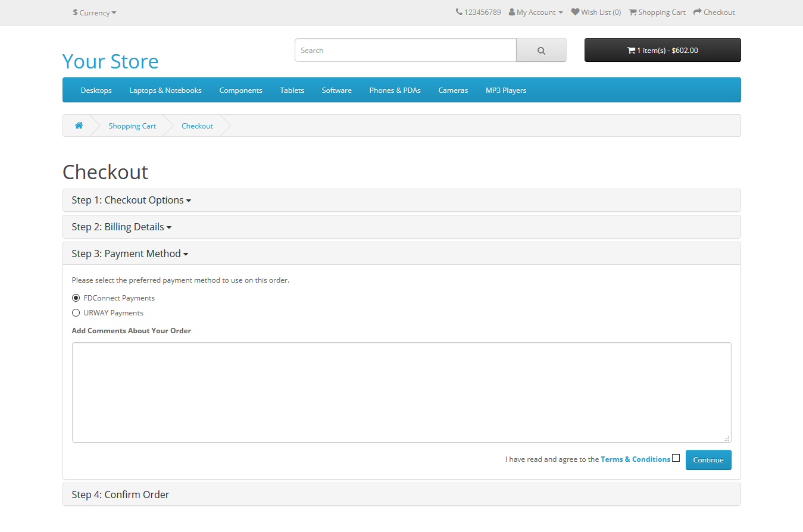Image resolution: width=803 pixels, height=532 pixels.
Task: Tick the Terms & Conditions agreement checkbox
Action: 676,458
